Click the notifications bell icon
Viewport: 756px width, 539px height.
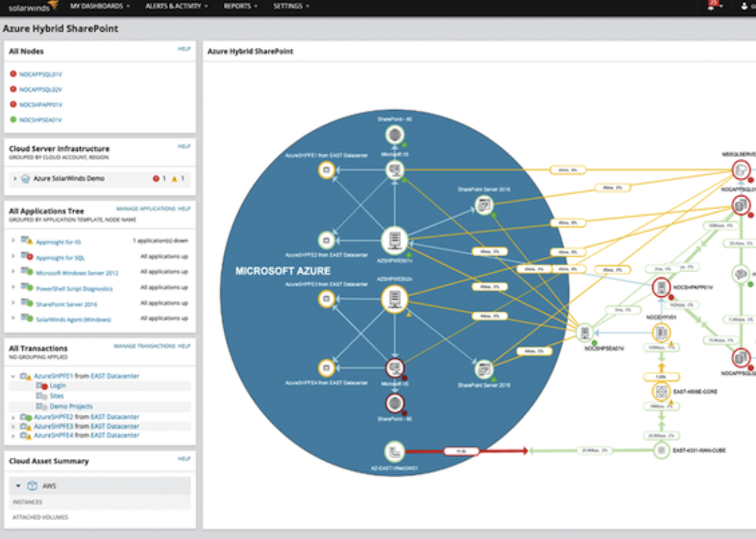(x=711, y=6)
